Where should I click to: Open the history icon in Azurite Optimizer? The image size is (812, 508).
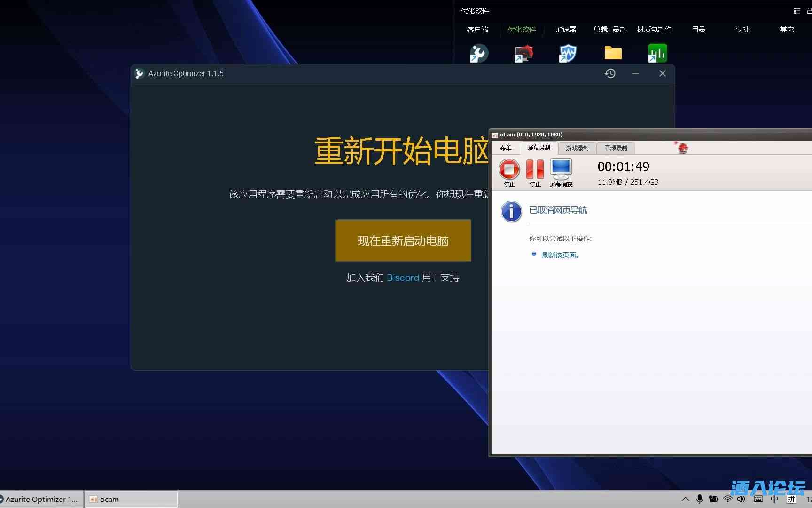pos(610,73)
